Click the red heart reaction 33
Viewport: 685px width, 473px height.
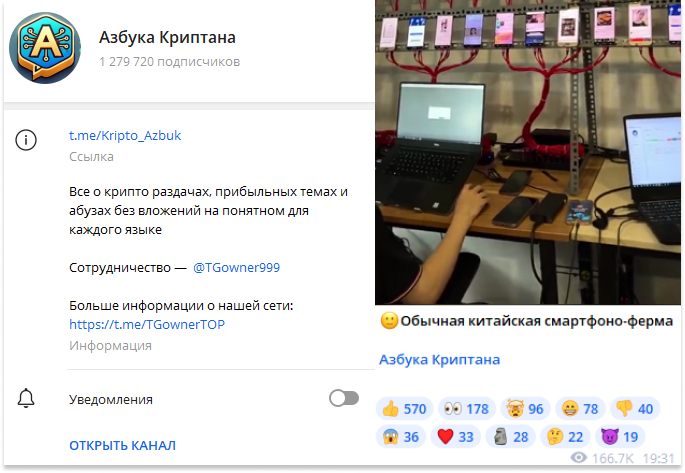pyautogui.click(x=456, y=437)
